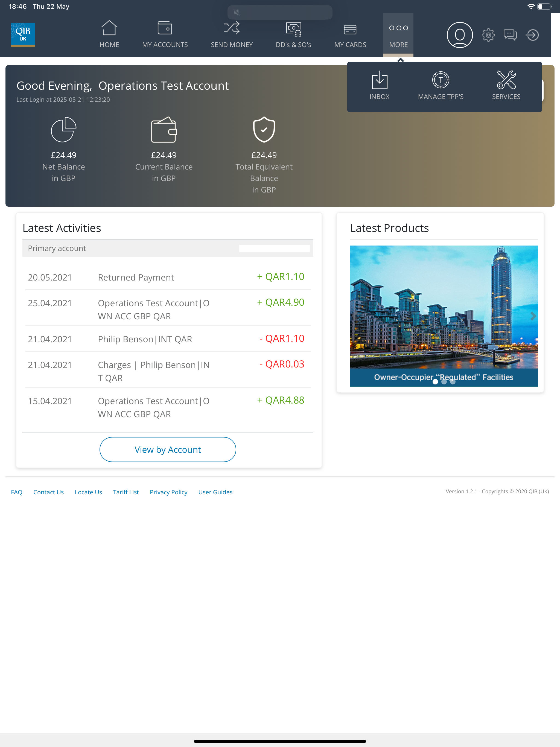560x747 pixels.
Task: Select the second carousel dot
Action: (444, 382)
